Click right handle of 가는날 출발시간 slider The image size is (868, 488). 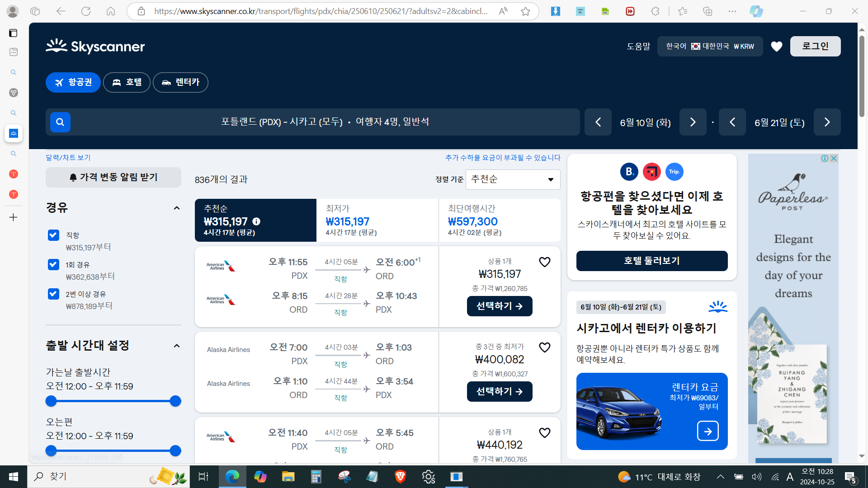[x=175, y=401]
